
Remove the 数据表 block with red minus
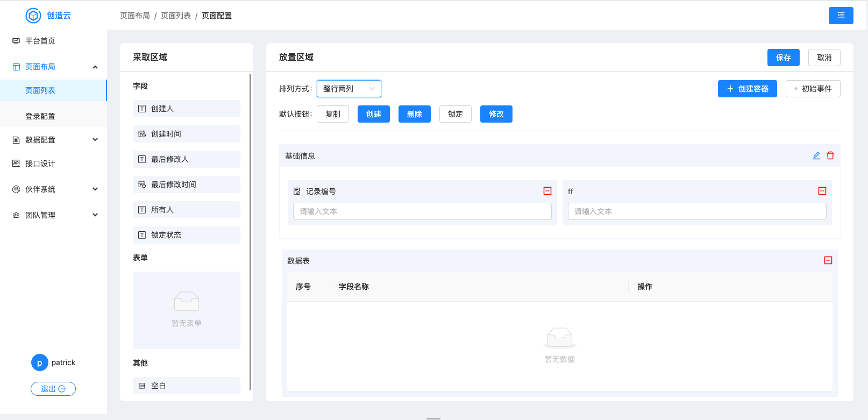click(828, 260)
